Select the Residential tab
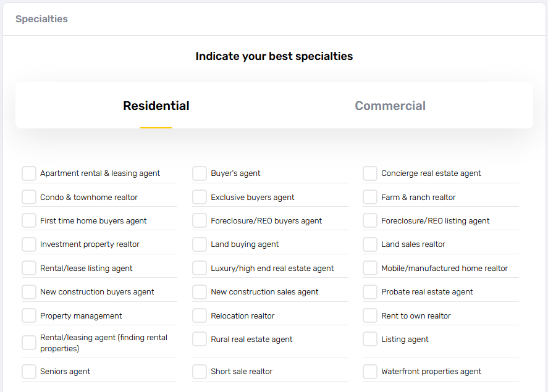 156,106
